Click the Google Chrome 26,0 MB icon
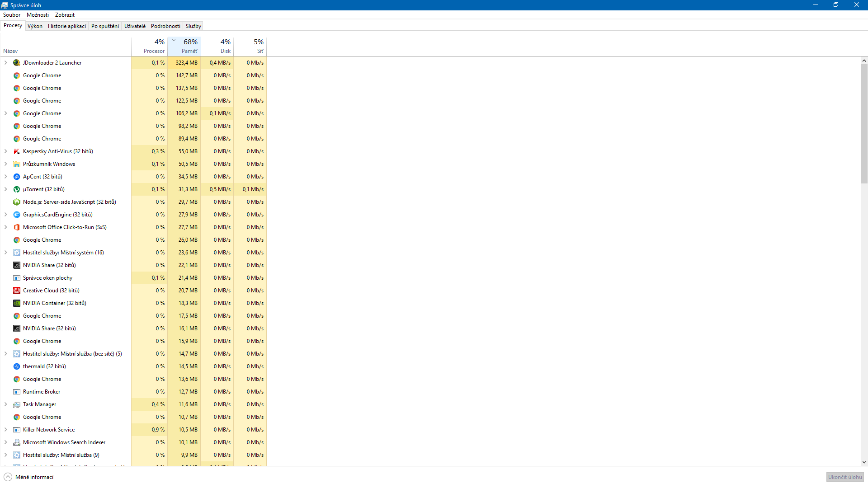 coord(17,240)
